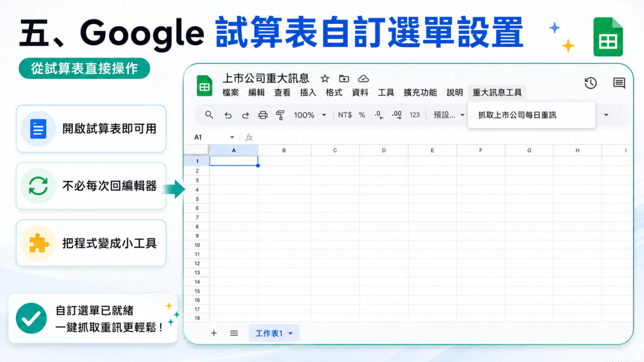Open the 說明 menu
The height and width of the screenshot is (362, 644).
click(x=454, y=93)
